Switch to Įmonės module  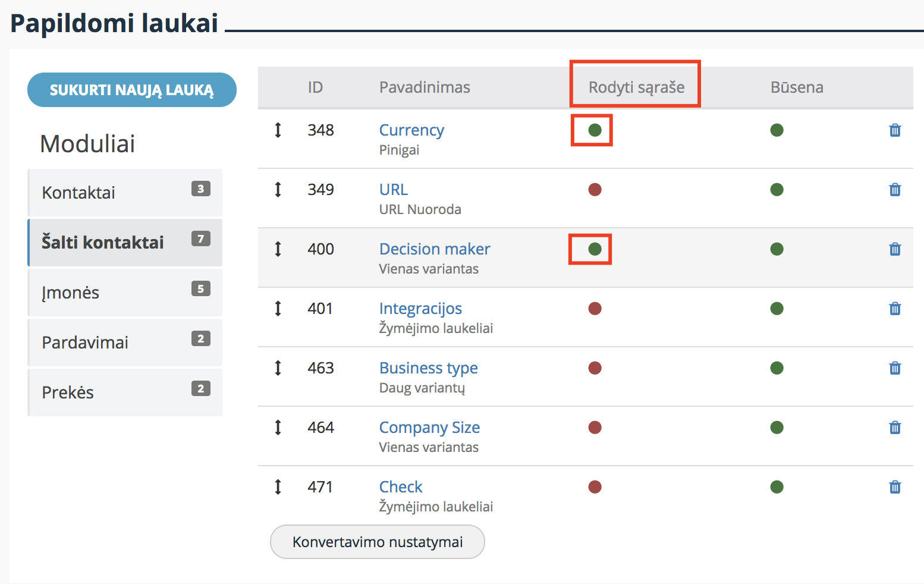coord(125,293)
